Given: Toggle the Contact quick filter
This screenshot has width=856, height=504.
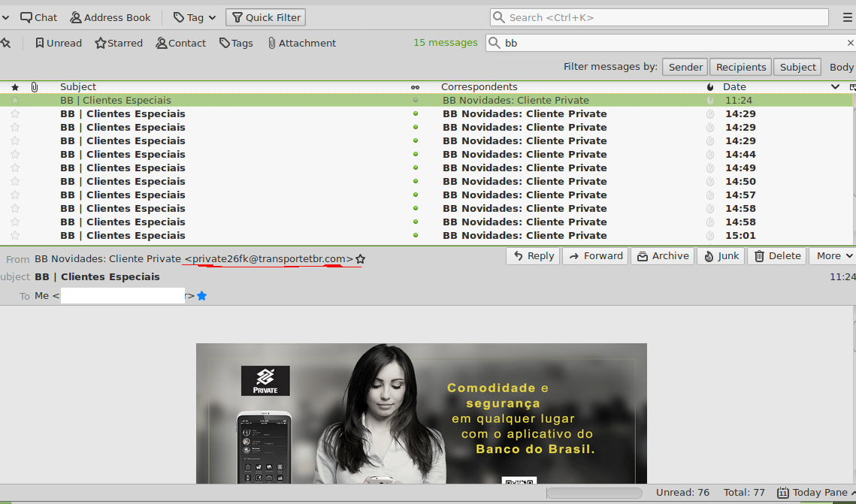Looking at the screenshot, I should [180, 43].
